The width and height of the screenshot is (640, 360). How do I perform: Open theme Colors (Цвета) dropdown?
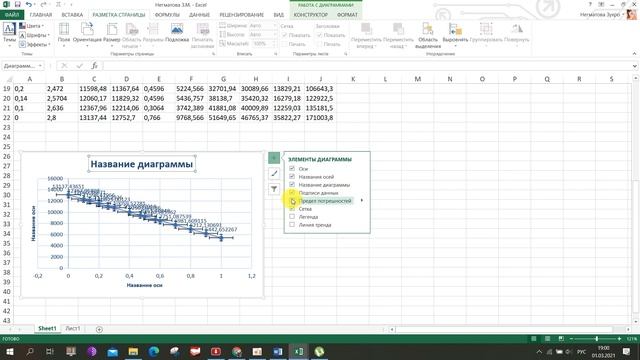point(33,26)
